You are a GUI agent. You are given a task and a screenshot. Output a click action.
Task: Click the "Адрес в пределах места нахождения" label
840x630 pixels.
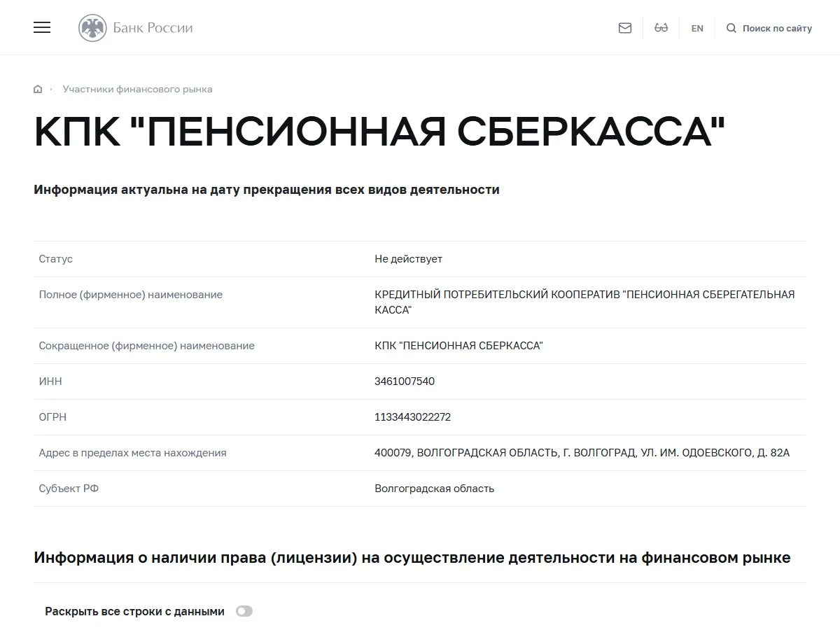point(133,453)
